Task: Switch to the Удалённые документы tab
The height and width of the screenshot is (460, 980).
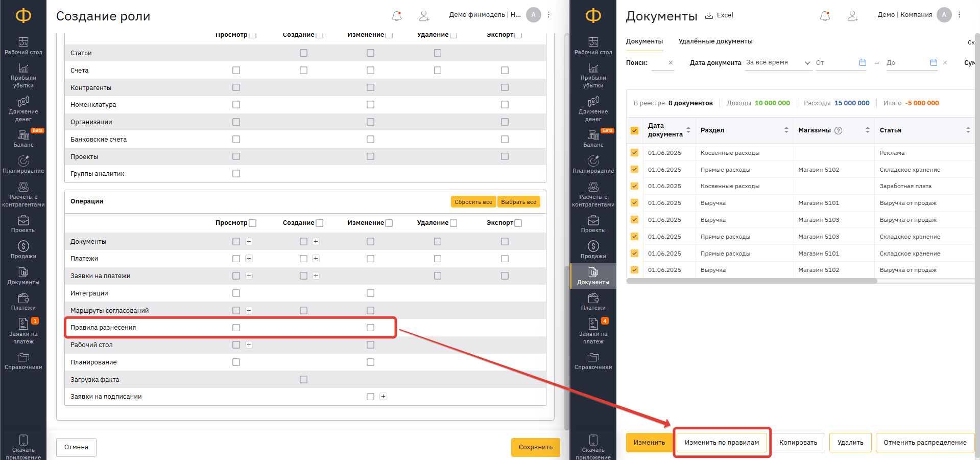Action: point(715,41)
